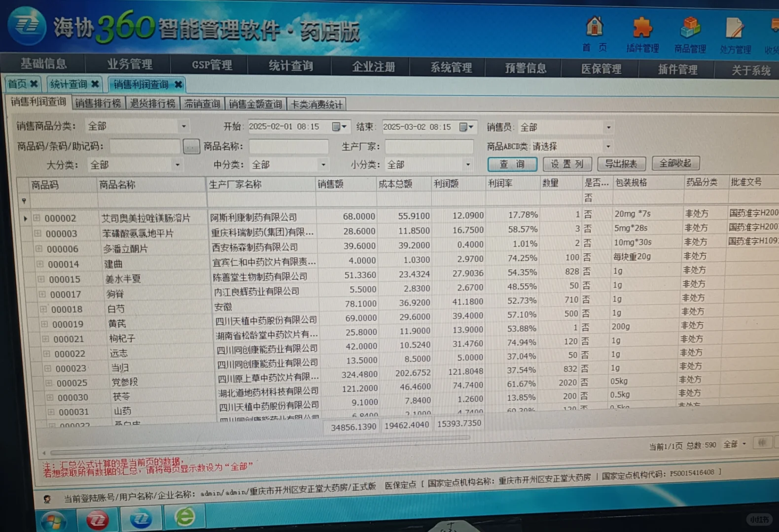Viewport: 779px width, 532px height.
Task: Open the 基础信息 menu
Action: point(43,64)
